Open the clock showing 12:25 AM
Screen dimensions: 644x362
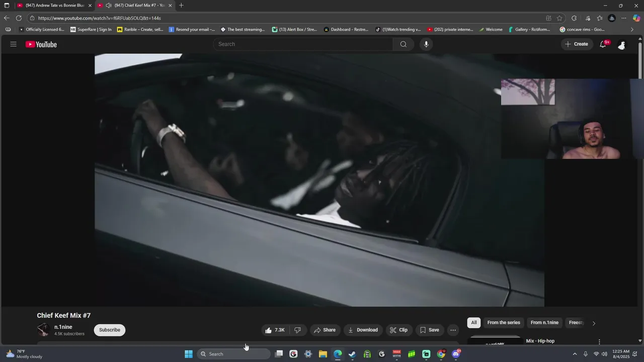click(621, 354)
